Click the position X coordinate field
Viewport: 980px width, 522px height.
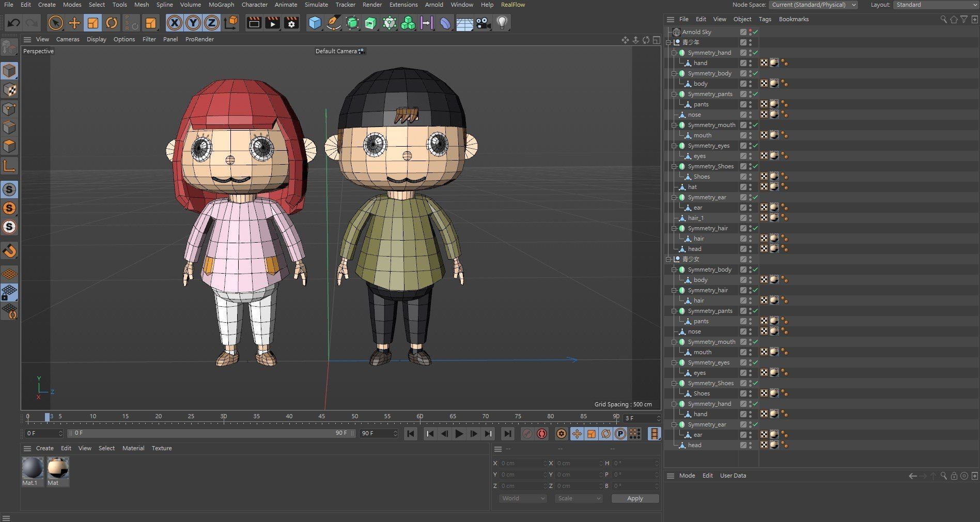(522, 463)
